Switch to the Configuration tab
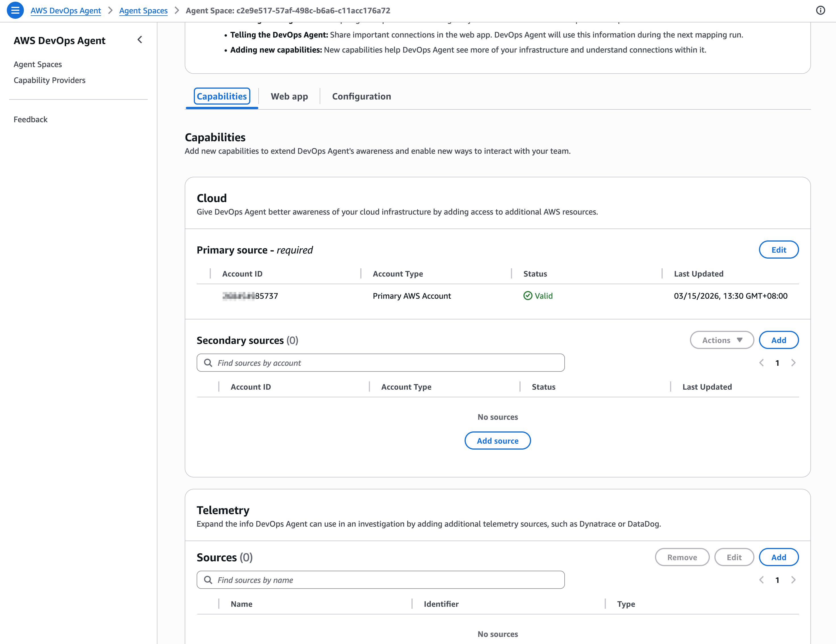836x644 pixels. pyautogui.click(x=361, y=96)
